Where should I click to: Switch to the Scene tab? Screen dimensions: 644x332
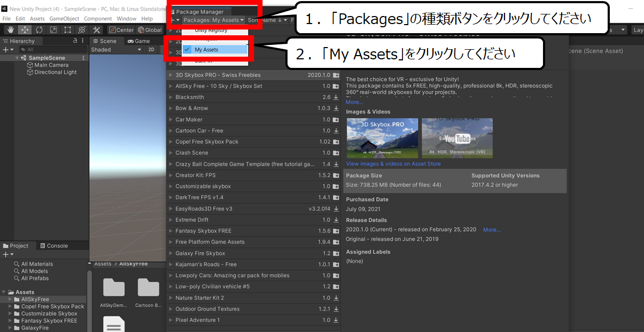pyautogui.click(x=104, y=41)
